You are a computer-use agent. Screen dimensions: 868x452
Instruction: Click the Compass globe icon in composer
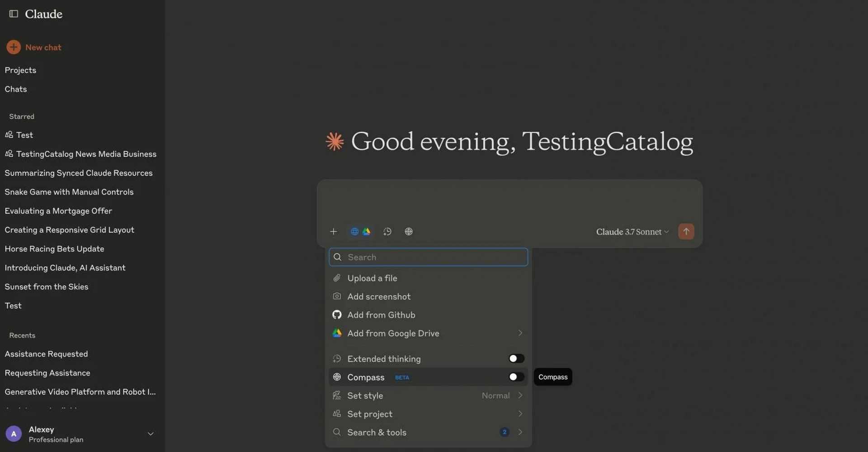[409, 231]
